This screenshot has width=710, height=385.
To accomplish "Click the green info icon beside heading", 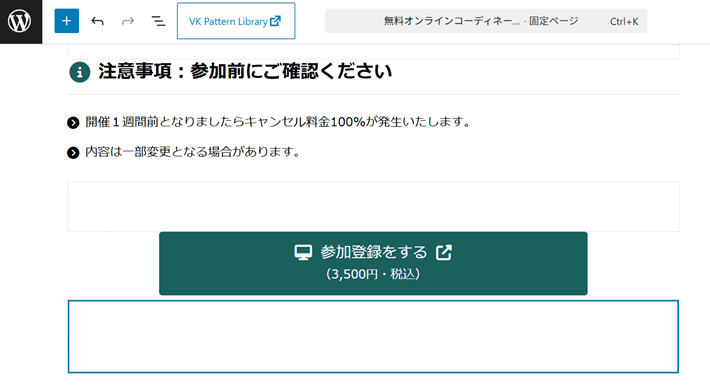I will click(x=80, y=72).
